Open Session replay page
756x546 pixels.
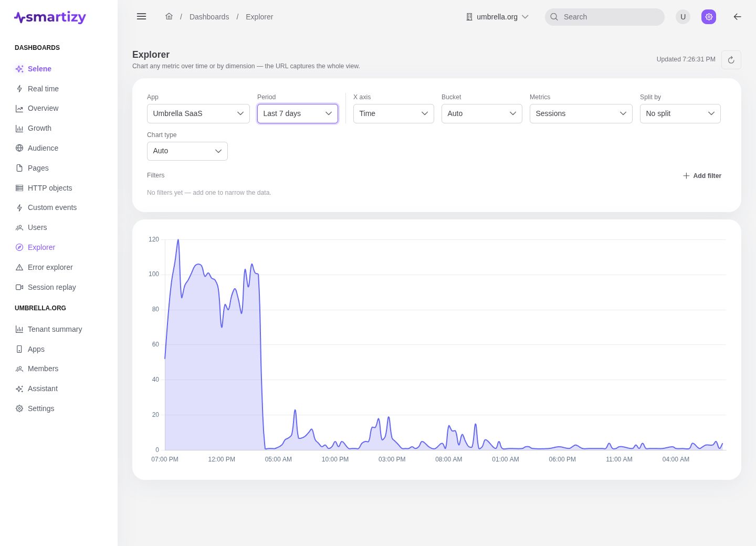coord(52,287)
